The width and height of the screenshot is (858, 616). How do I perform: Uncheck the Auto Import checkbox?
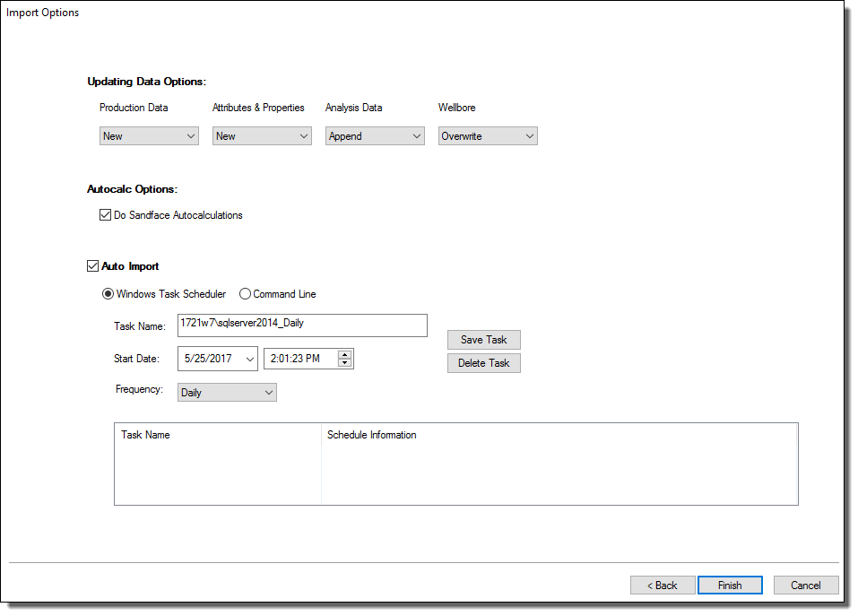tap(92, 266)
